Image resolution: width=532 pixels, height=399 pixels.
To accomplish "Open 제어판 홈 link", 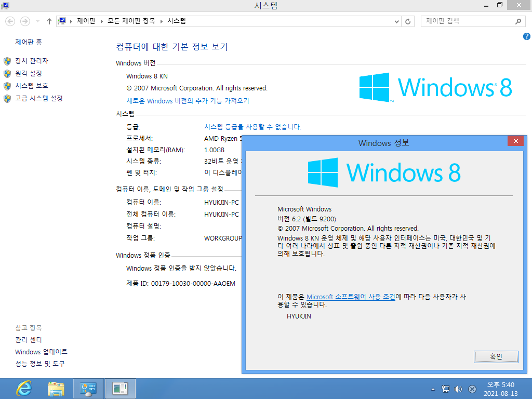I will pyautogui.click(x=29, y=42).
